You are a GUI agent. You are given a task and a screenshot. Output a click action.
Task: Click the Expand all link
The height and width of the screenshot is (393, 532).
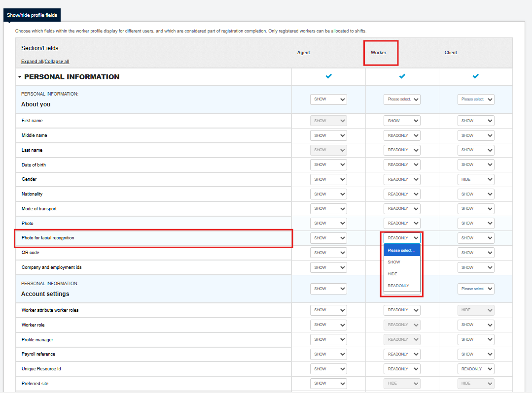[33, 61]
